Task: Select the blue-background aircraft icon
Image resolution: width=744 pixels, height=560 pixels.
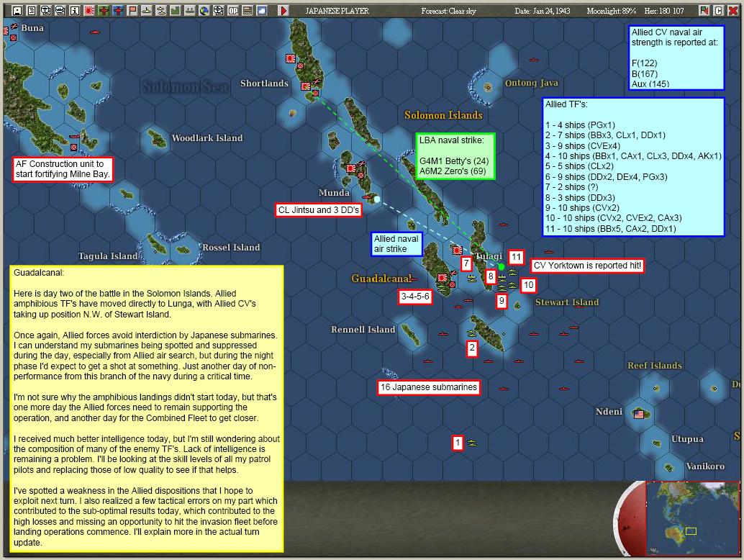Action: [x=118, y=11]
